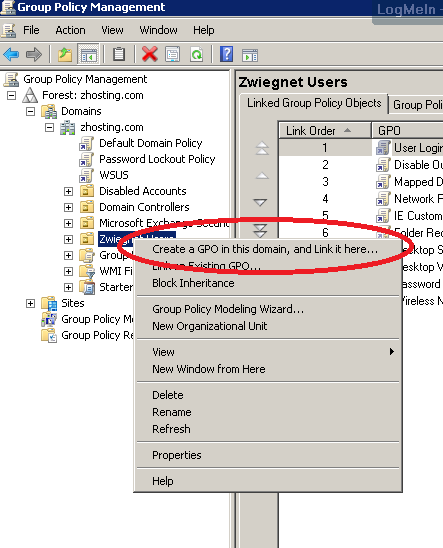Choose New Window from Here

pos(268,369)
